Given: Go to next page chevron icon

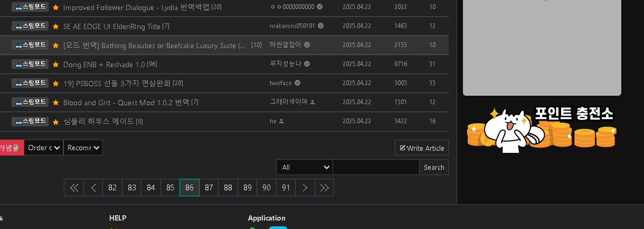Looking at the screenshot, I should tap(305, 188).
